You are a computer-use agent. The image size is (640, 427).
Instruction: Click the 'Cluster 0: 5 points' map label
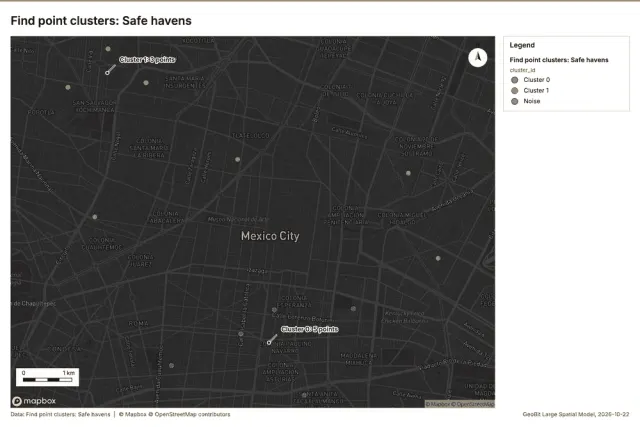pyautogui.click(x=310, y=329)
